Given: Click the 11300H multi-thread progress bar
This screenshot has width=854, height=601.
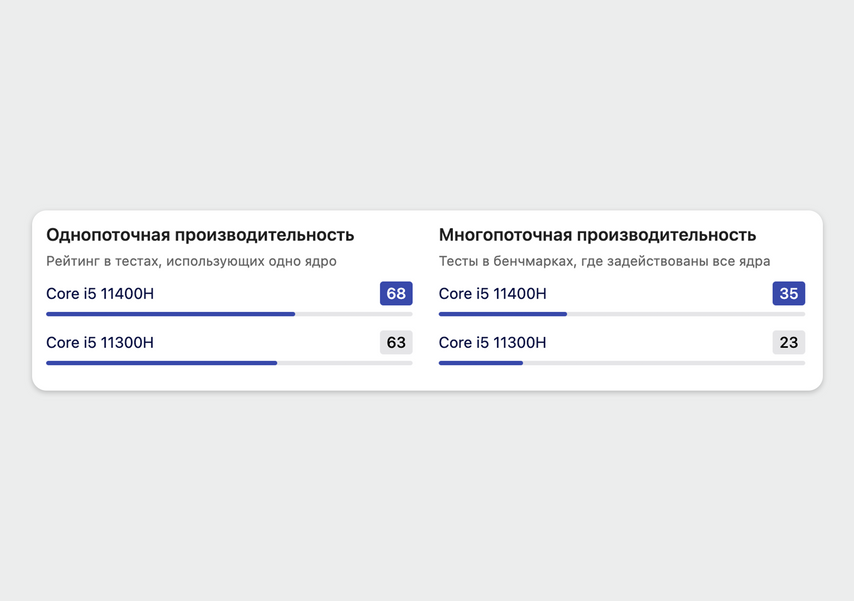Looking at the screenshot, I should pos(622,363).
